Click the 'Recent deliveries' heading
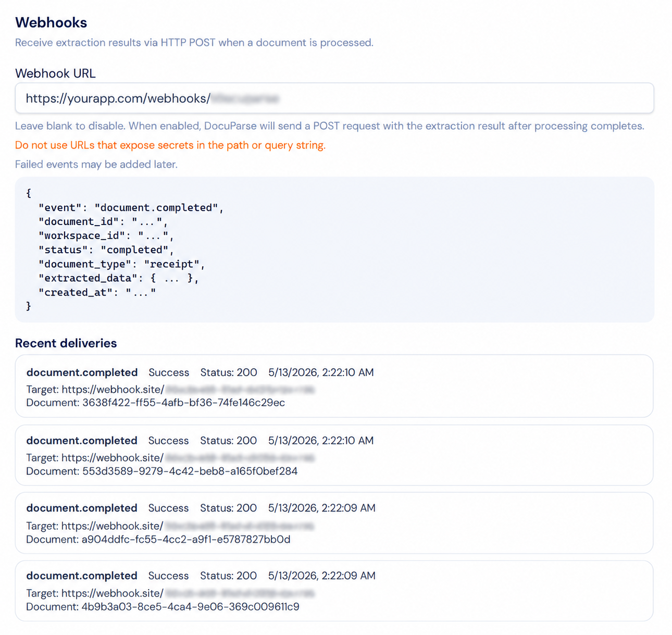 pos(66,343)
